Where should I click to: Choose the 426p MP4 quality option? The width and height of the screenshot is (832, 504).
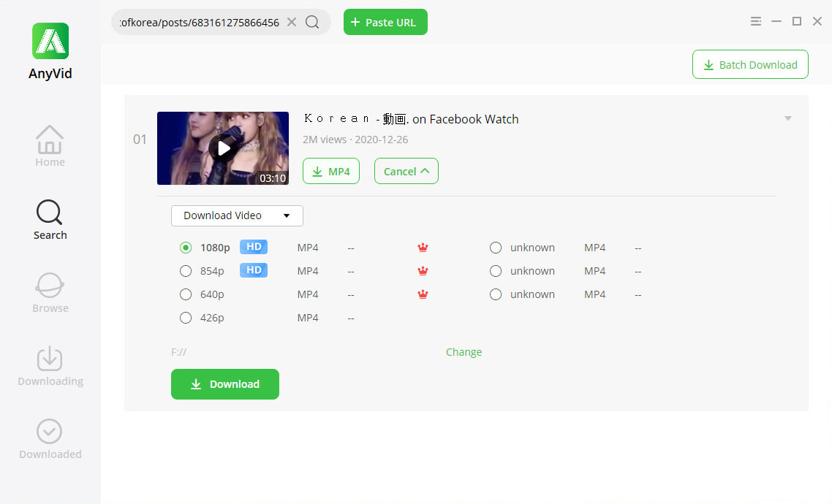point(186,318)
